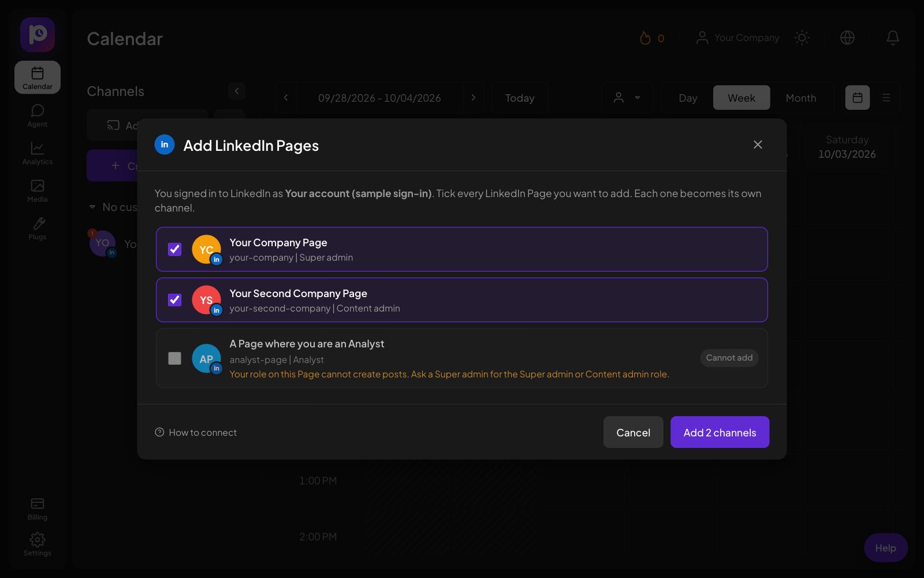924x578 pixels.
Task: Open the How to connect link
Action: coord(196,432)
